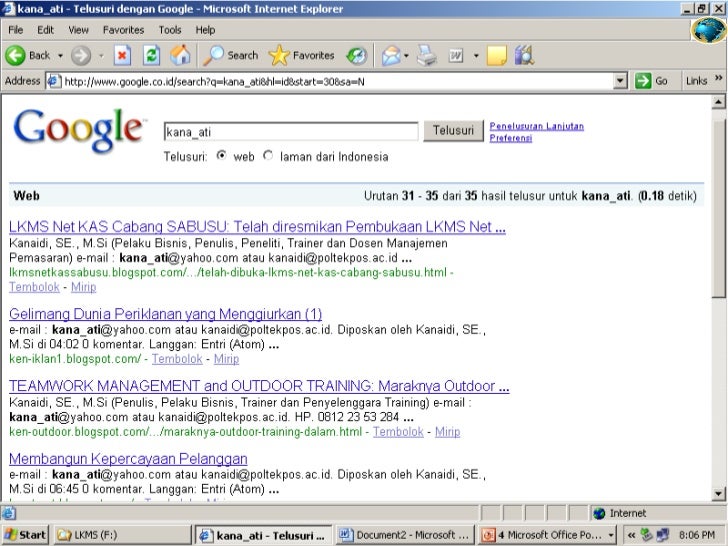Open the Home page icon
The image size is (728, 546).
coord(180,55)
